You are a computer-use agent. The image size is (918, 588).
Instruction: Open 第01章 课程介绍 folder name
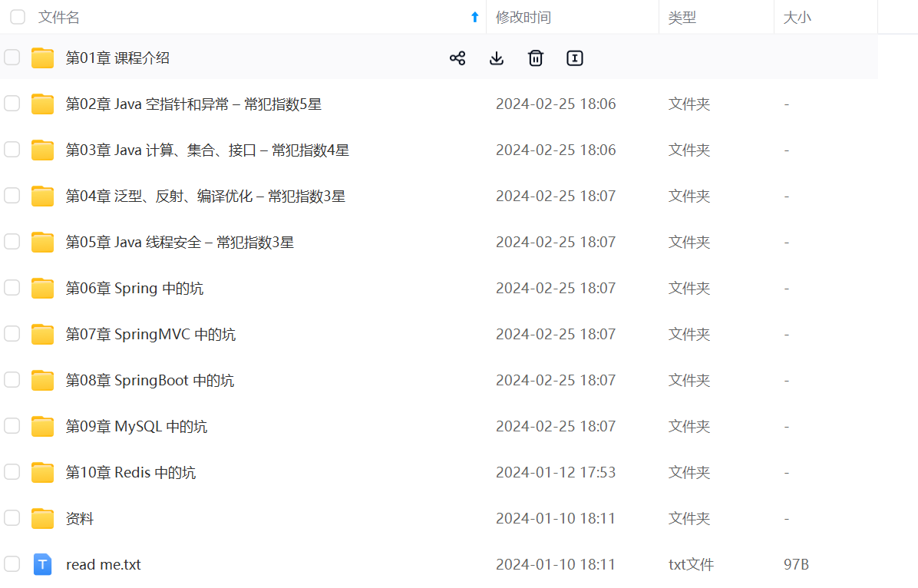pos(117,58)
